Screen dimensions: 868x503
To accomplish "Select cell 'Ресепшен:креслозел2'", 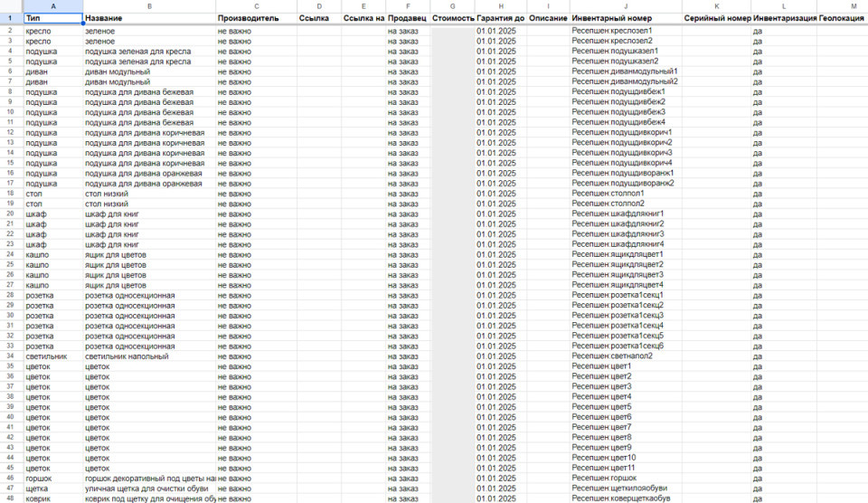I will click(x=626, y=41).
